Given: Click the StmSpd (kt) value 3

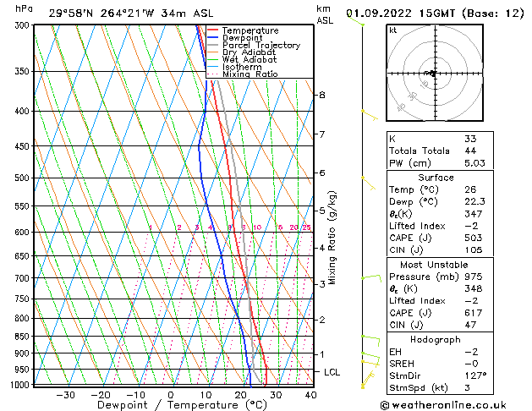Looking at the screenshot, I should coord(467,388).
